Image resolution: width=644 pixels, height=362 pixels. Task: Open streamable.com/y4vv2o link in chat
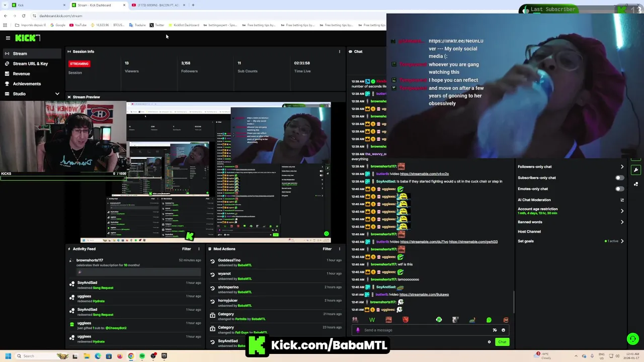424,174
